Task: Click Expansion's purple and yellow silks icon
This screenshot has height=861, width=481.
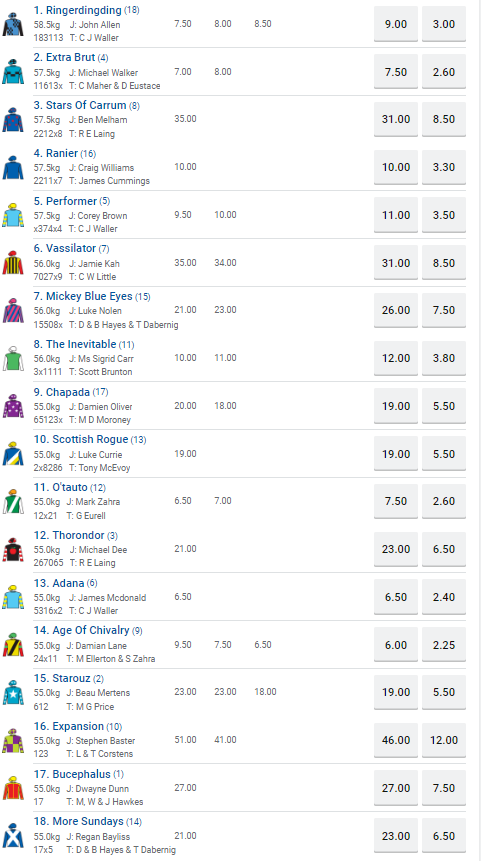Action: [x=13, y=741]
